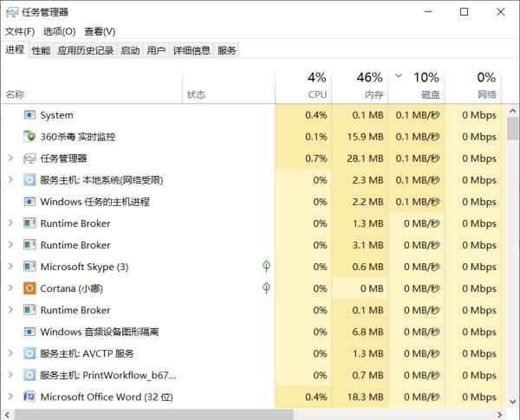Click the green leaf icon beside Cortana
The height and width of the screenshot is (420, 520).
[x=266, y=288]
